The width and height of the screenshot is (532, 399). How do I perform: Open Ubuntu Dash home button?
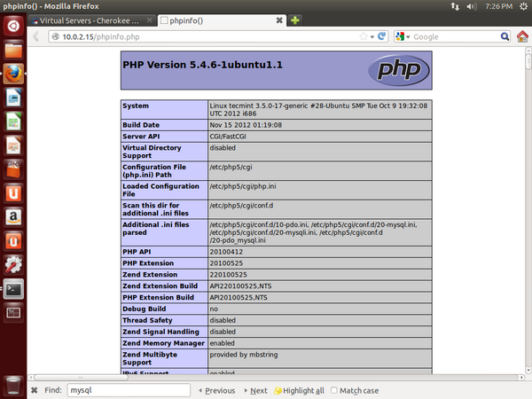click(x=12, y=27)
